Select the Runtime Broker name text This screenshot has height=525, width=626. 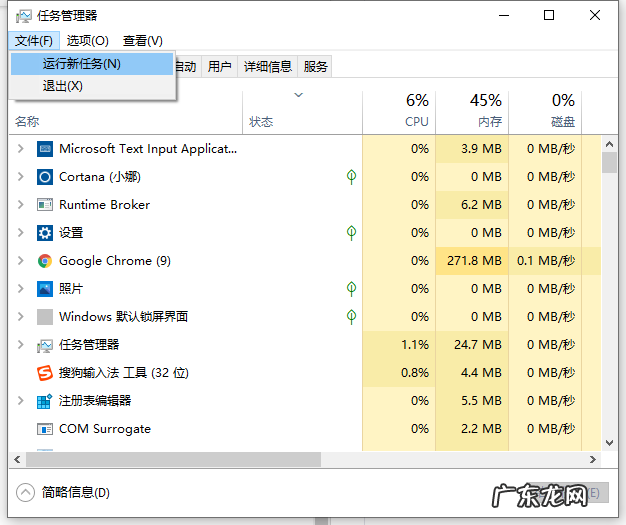105,205
